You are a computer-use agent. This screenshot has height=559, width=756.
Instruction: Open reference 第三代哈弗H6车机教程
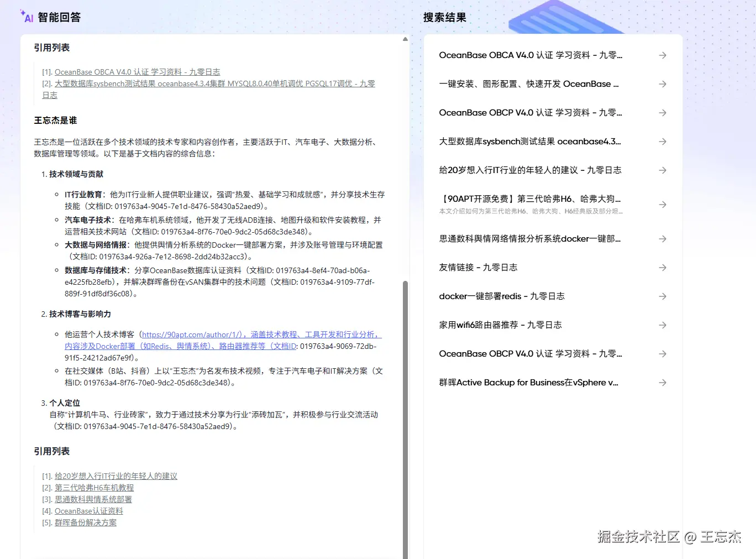(95, 488)
